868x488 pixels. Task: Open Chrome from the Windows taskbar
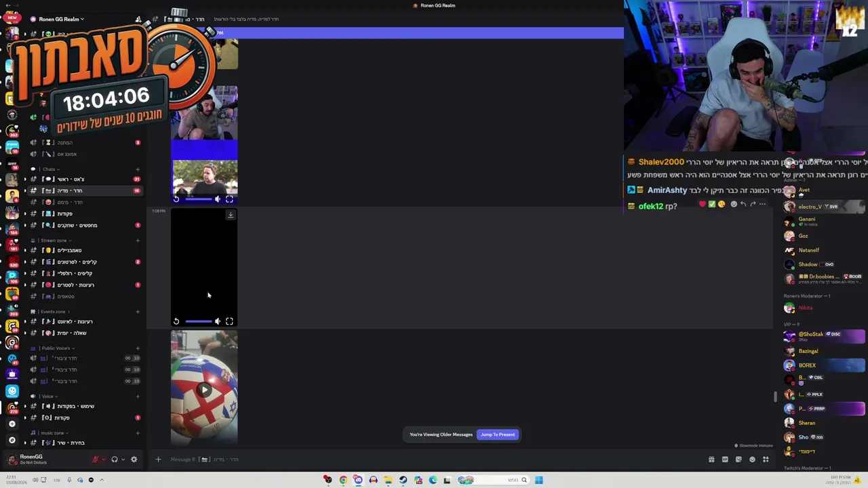click(x=343, y=480)
